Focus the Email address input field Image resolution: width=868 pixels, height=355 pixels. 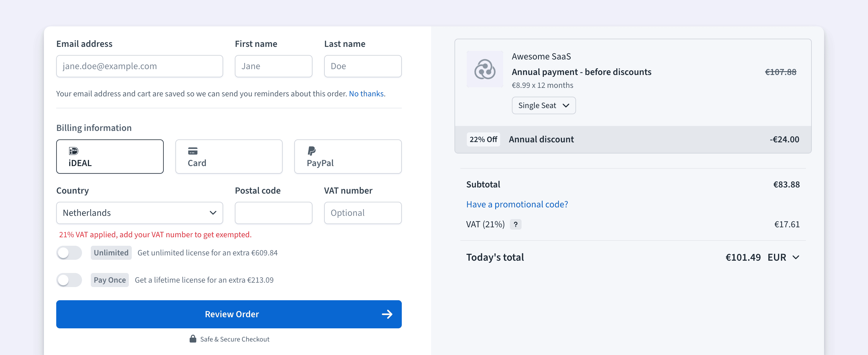pos(139,66)
